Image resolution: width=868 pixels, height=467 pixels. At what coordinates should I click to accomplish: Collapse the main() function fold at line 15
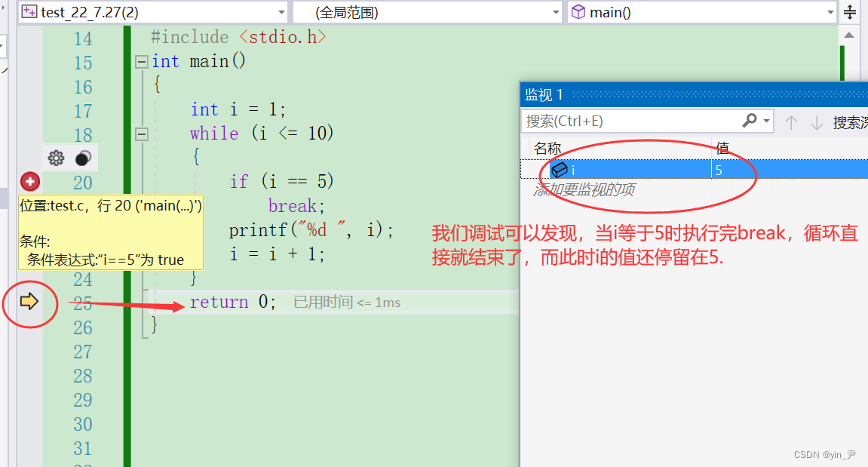coord(142,61)
